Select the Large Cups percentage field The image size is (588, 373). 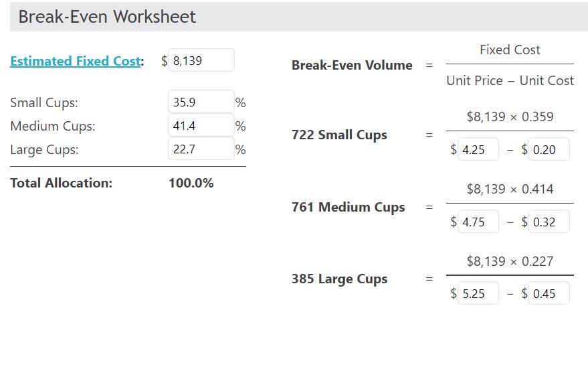tap(201, 149)
